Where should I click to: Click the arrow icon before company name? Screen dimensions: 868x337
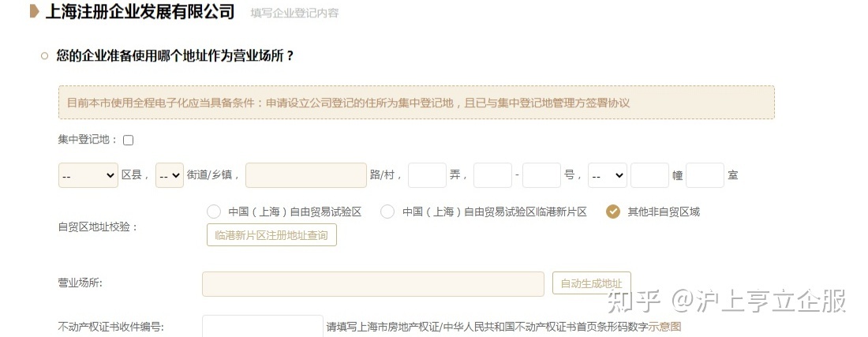(34, 11)
